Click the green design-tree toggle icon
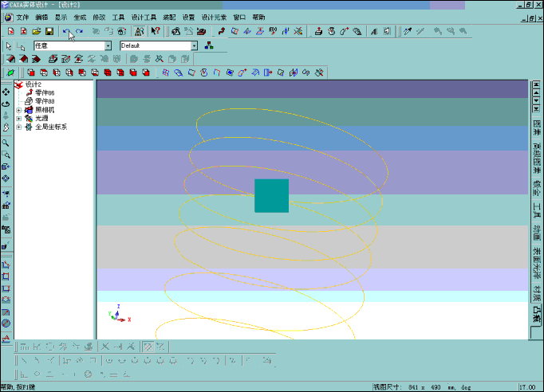Viewport: 544px width, 392px height. pyautogui.click(x=10, y=73)
